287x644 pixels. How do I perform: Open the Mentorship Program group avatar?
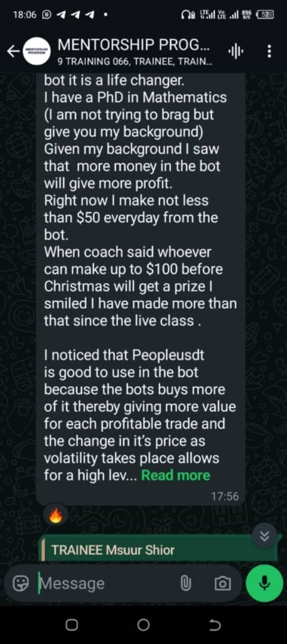coord(36,51)
